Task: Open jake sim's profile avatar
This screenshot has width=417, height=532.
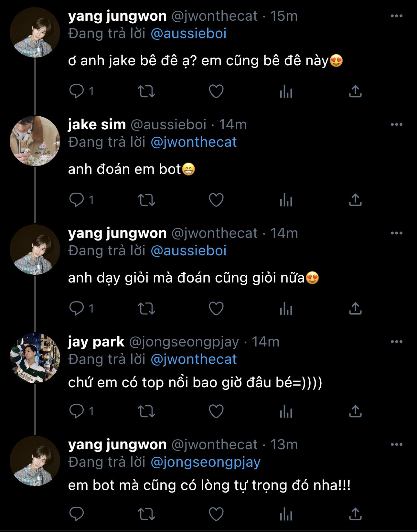Action: tap(35, 141)
